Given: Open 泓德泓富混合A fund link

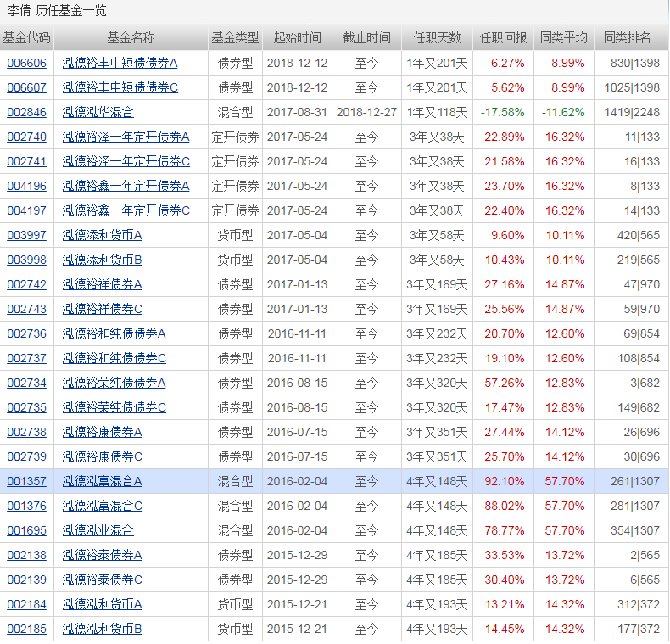Looking at the screenshot, I should click(x=102, y=481).
